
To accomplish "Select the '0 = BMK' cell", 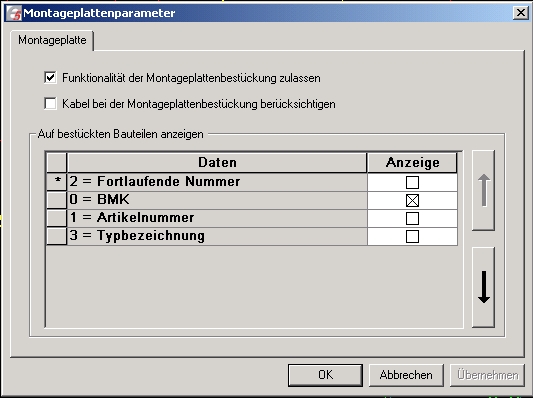I will click(217, 200).
